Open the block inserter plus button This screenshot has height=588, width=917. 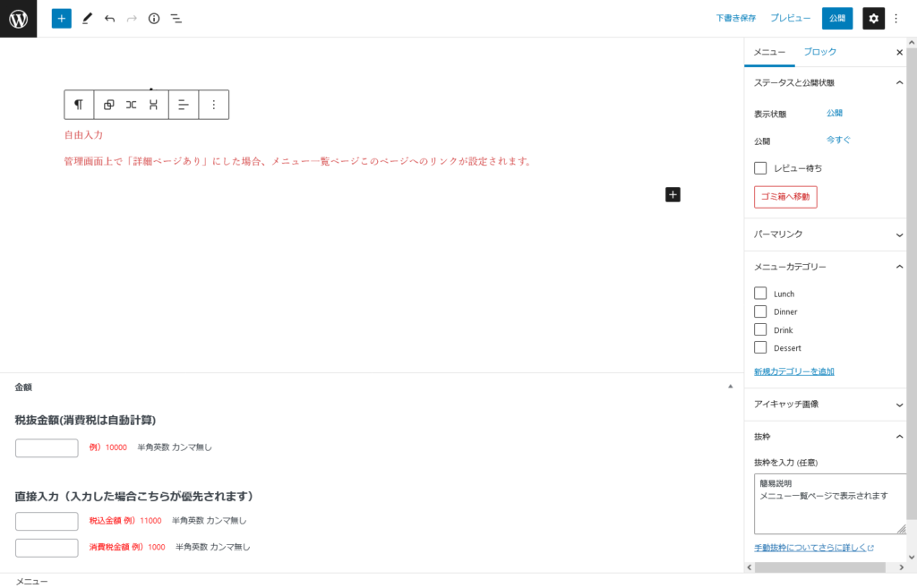(x=61, y=18)
